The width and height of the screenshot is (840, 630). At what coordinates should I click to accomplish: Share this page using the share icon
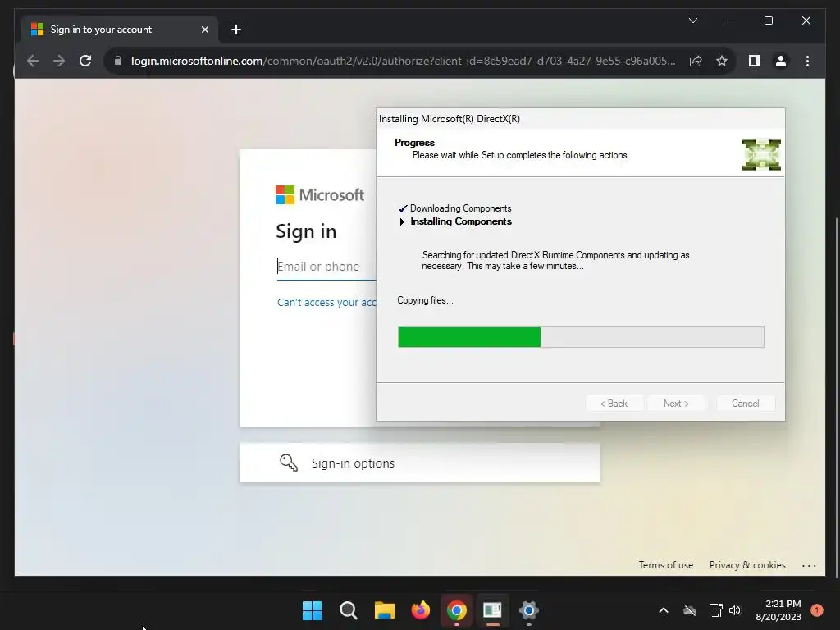coord(696,61)
